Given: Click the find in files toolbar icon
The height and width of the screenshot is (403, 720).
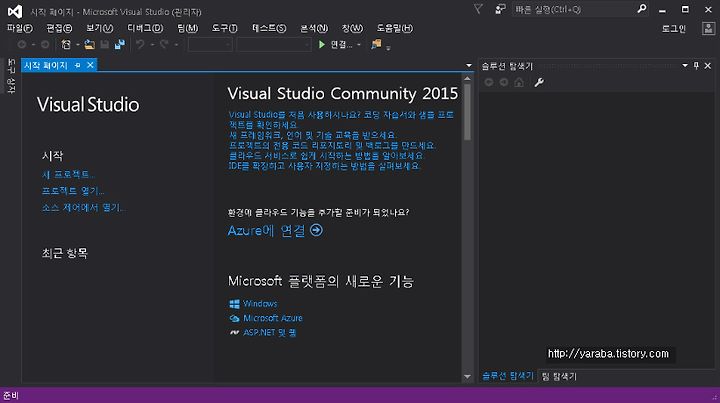Looking at the screenshot, I should 376,44.
